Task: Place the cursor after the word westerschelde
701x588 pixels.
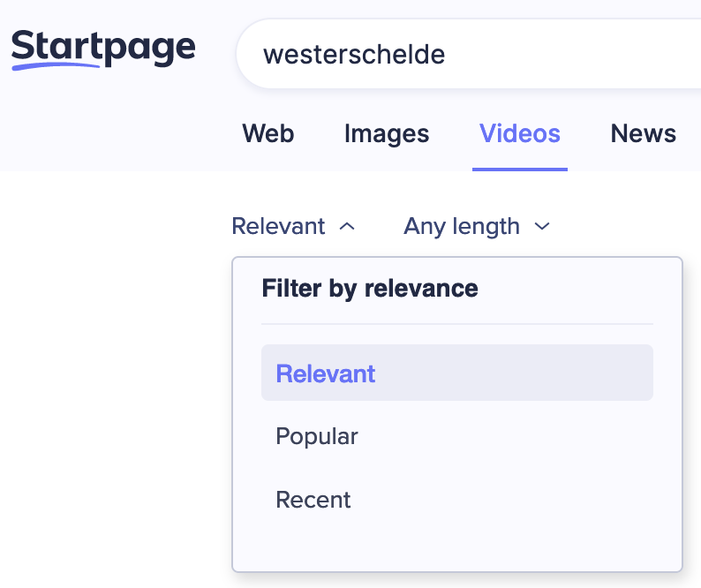Action: [447, 55]
